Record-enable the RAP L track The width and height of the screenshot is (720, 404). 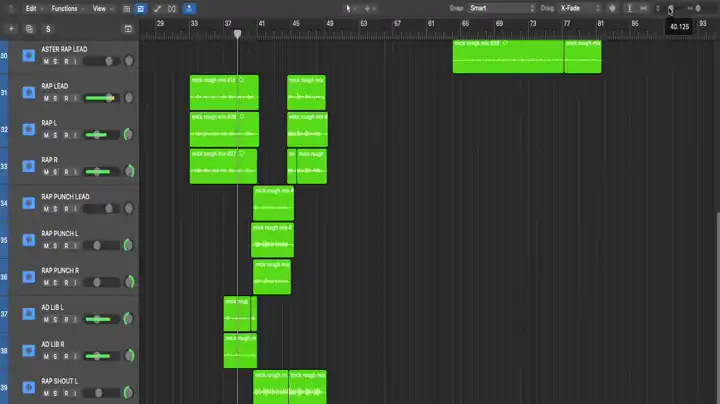coord(66,135)
